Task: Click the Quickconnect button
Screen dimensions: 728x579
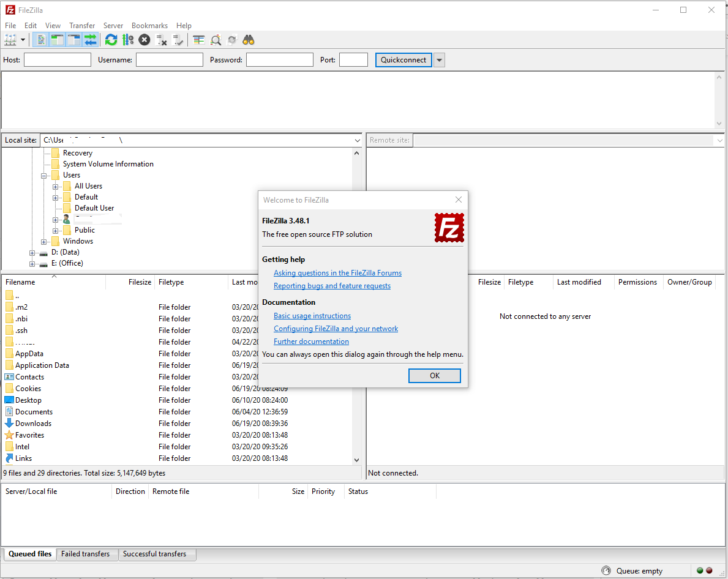Action: [x=403, y=60]
